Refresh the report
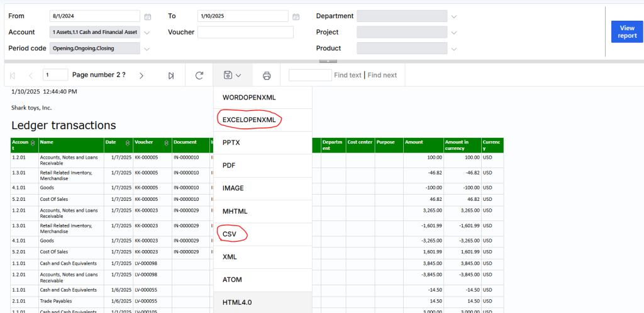 pyautogui.click(x=199, y=76)
